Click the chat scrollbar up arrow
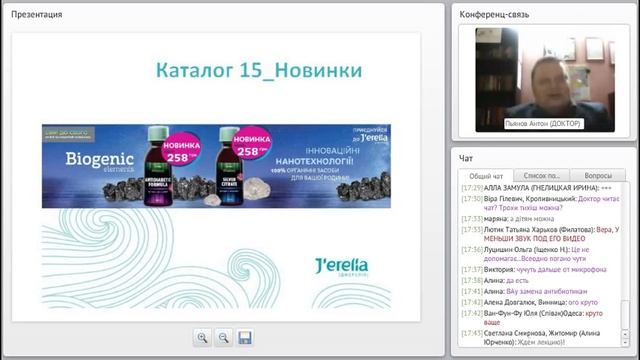640x360 pixels. [x=625, y=335]
